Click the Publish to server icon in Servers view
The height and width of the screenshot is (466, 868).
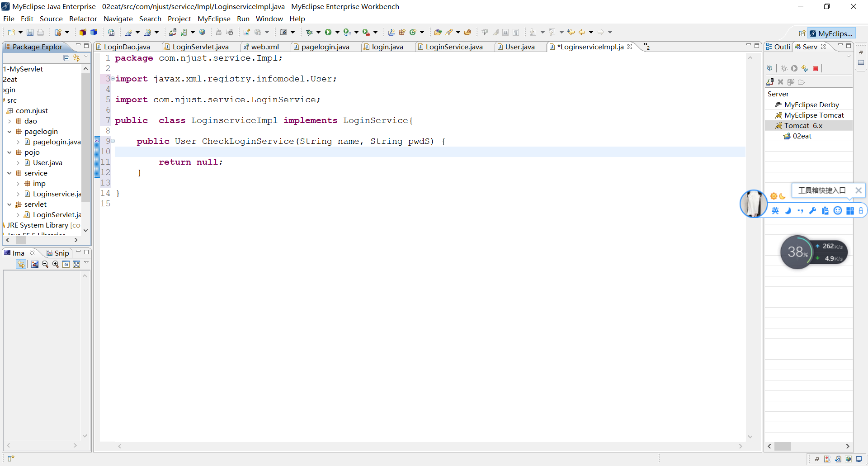click(x=805, y=68)
